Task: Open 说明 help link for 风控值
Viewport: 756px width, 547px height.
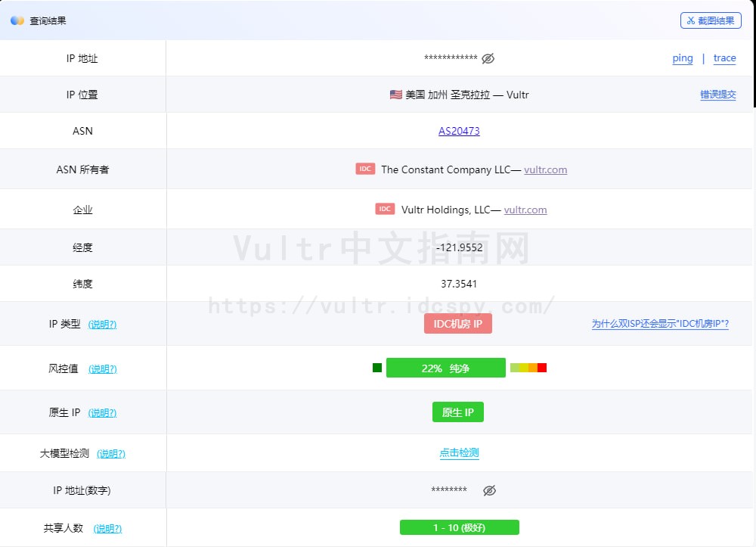Action: [103, 369]
